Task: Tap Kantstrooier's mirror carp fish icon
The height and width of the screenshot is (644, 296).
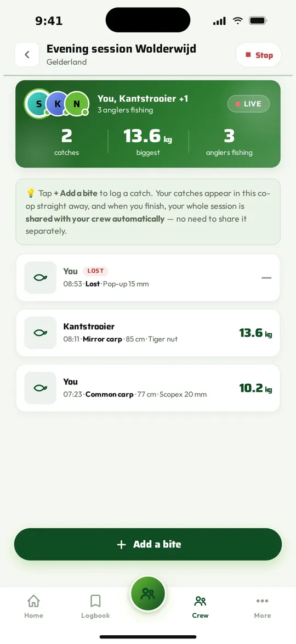Action: pos(40,333)
